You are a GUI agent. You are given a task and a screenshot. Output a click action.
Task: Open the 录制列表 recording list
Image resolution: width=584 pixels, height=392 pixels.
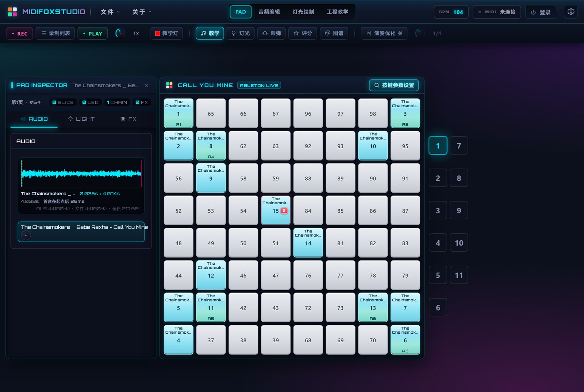[55, 34]
